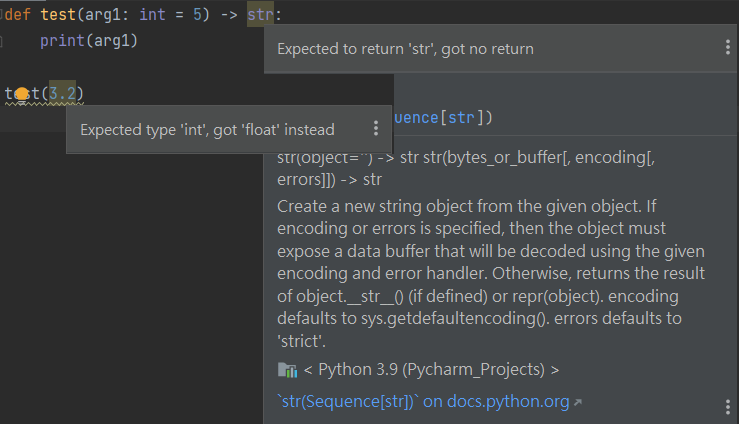
Task: Open more options on "Expected to return 'str'" tooltip
Action: point(728,47)
